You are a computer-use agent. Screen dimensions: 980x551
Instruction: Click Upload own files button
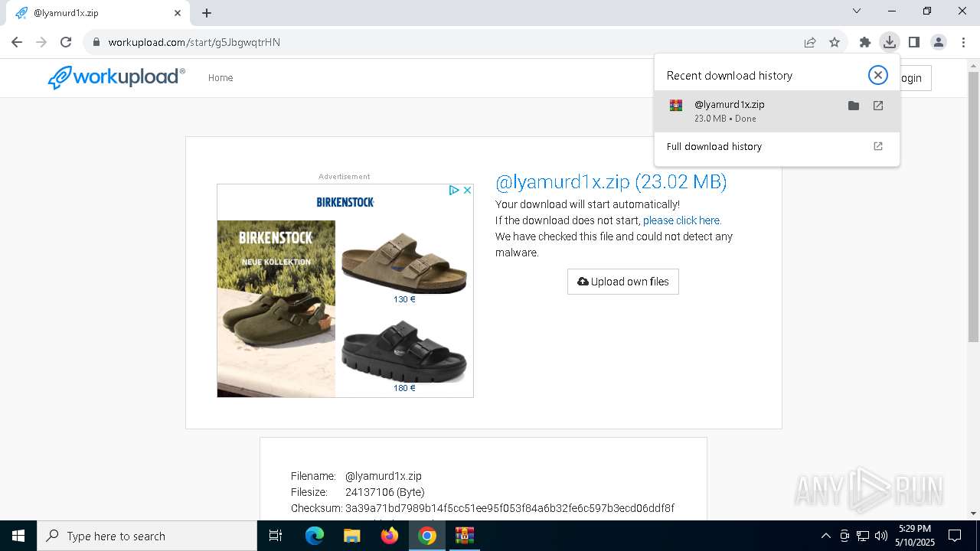point(623,282)
